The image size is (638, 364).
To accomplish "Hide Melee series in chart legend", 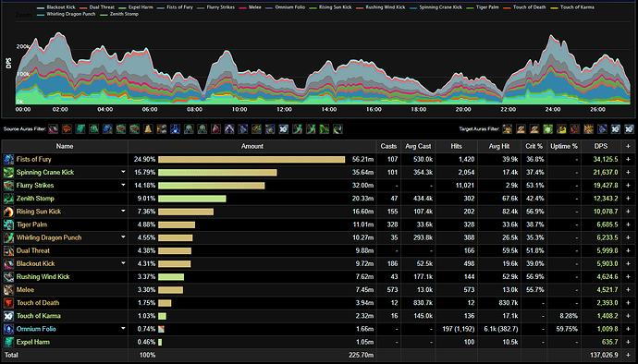I will point(250,7).
